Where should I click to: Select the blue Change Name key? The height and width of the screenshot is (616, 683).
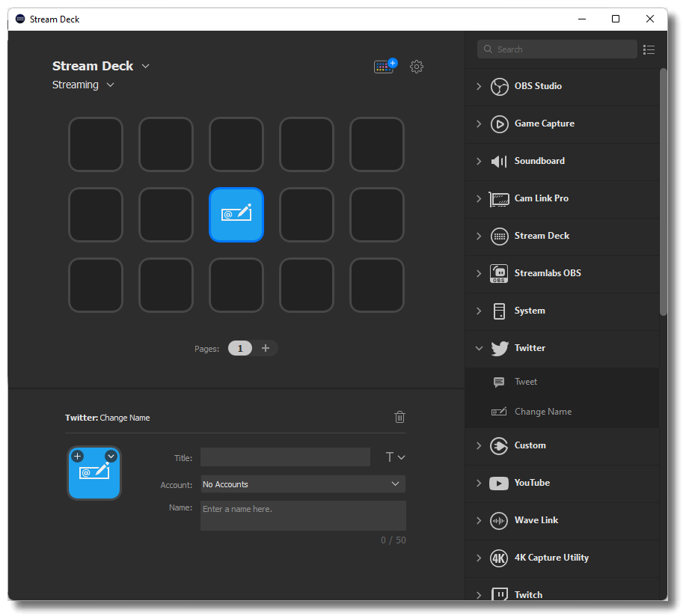[x=236, y=215]
